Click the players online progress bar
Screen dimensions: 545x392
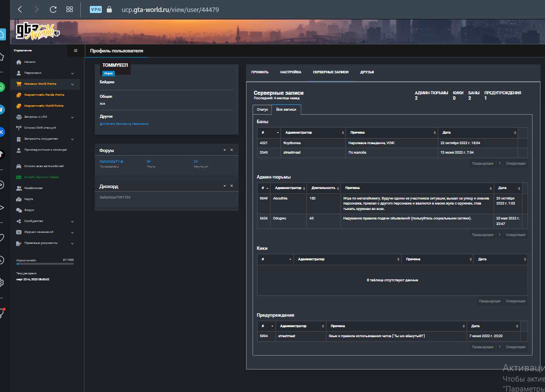tap(45, 264)
